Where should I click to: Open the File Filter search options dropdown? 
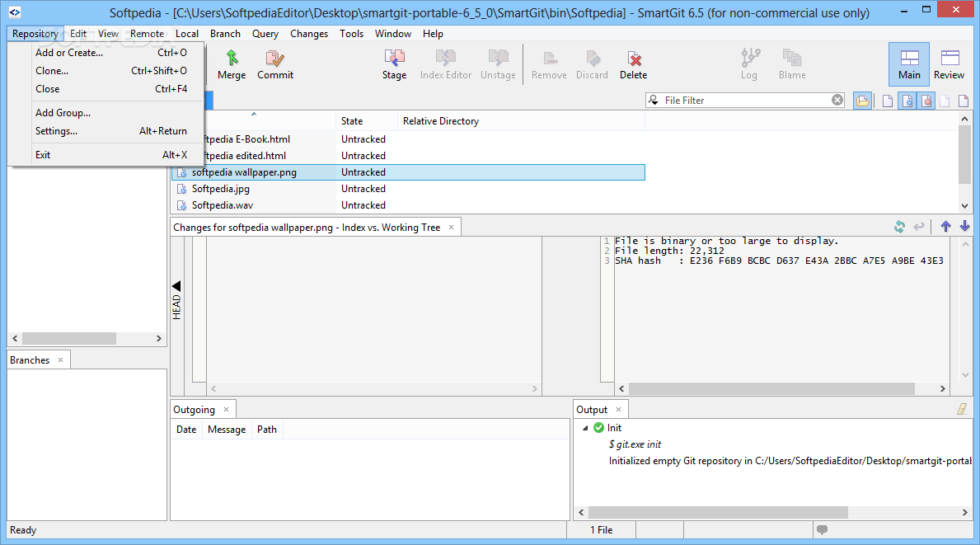(654, 100)
